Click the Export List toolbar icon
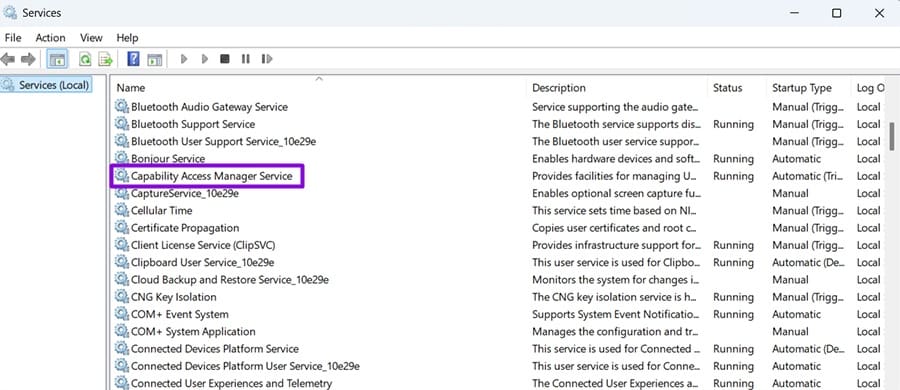This screenshot has height=390, width=900. 105,59
